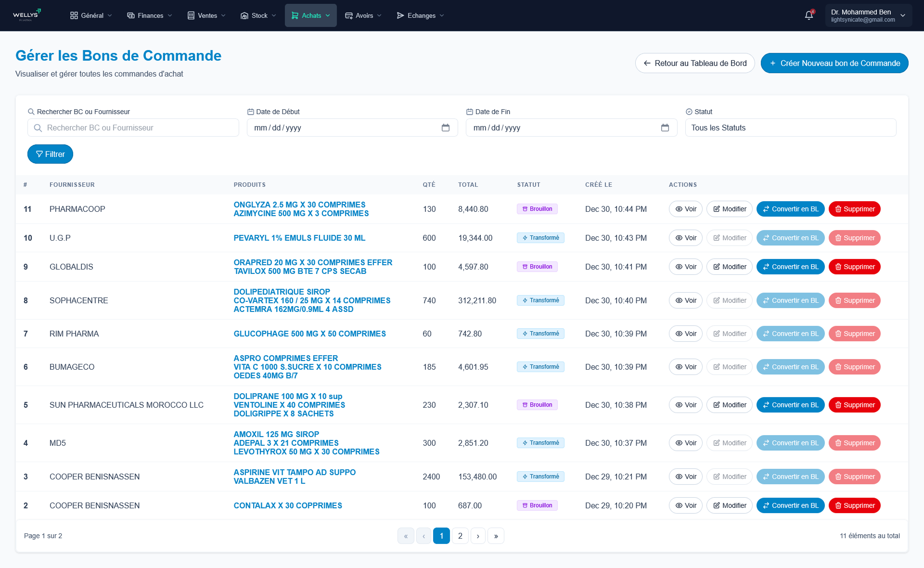
Task: Go to next page arrow
Action: coord(478,536)
